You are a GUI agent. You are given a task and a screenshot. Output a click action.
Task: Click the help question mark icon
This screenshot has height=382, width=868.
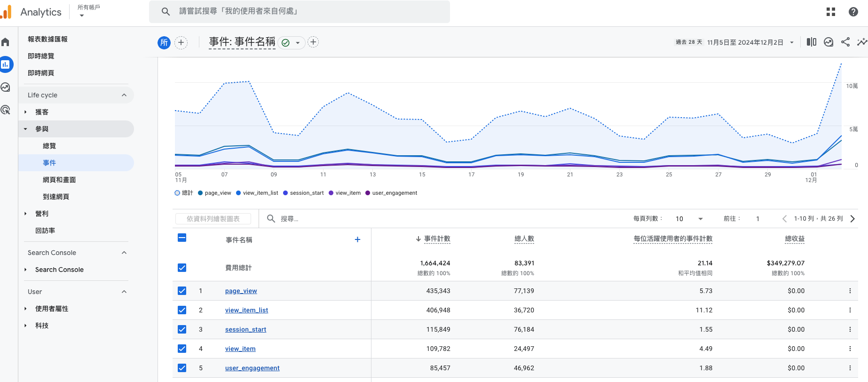tap(853, 12)
